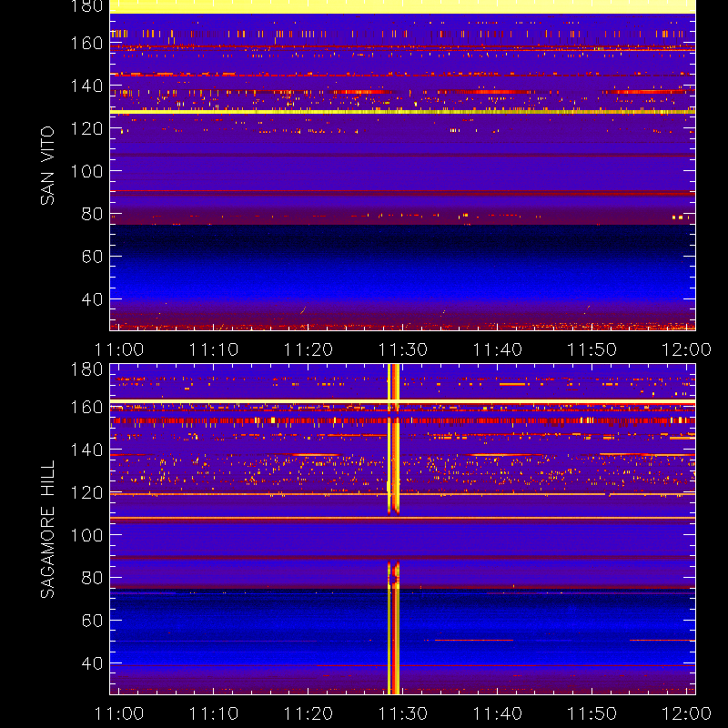This screenshot has width=728, height=728.
Task: Click the bright yellow 127 MHz line in San Vito
Action: [402, 112]
